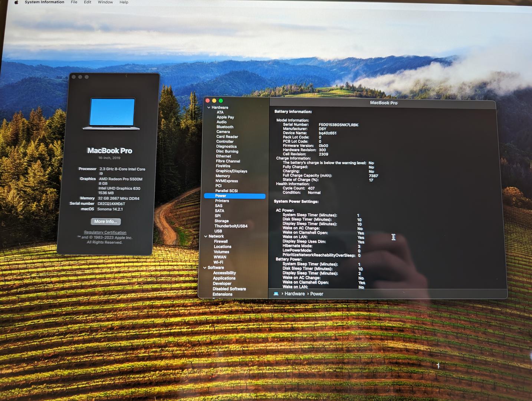Select Wi-Fi under Network

pos(218,263)
